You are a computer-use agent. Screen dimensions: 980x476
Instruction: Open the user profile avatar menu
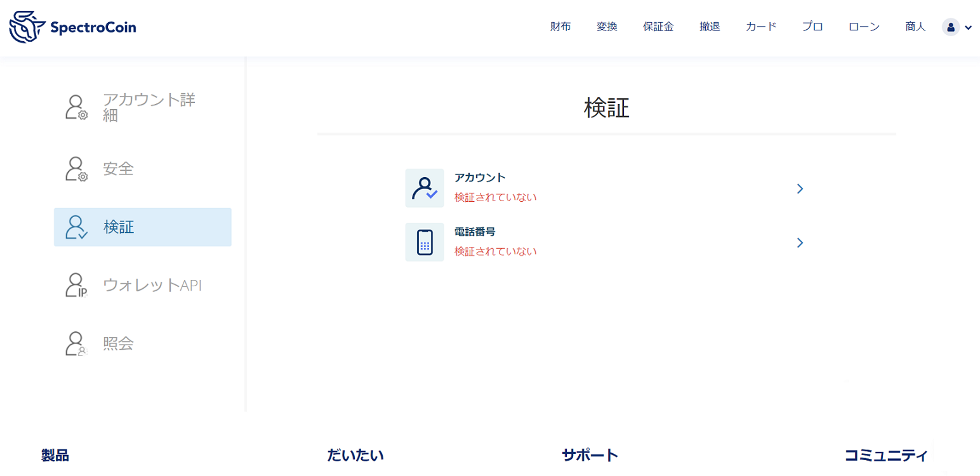pyautogui.click(x=951, y=27)
